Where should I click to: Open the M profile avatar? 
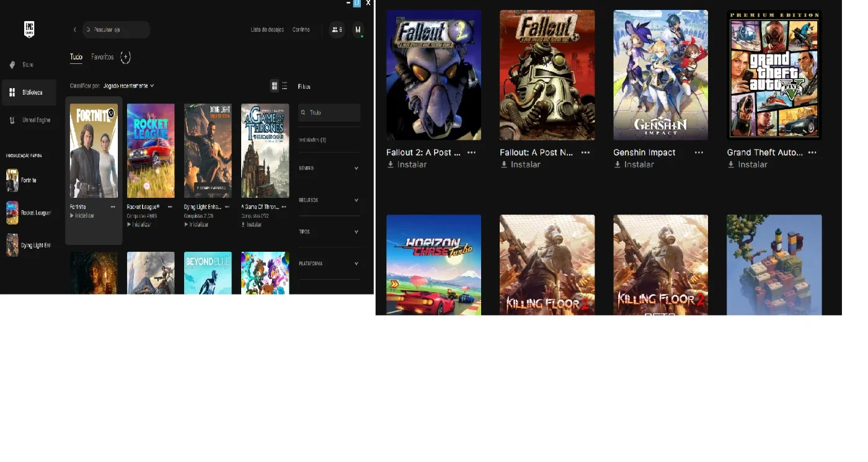(x=358, y=30)
